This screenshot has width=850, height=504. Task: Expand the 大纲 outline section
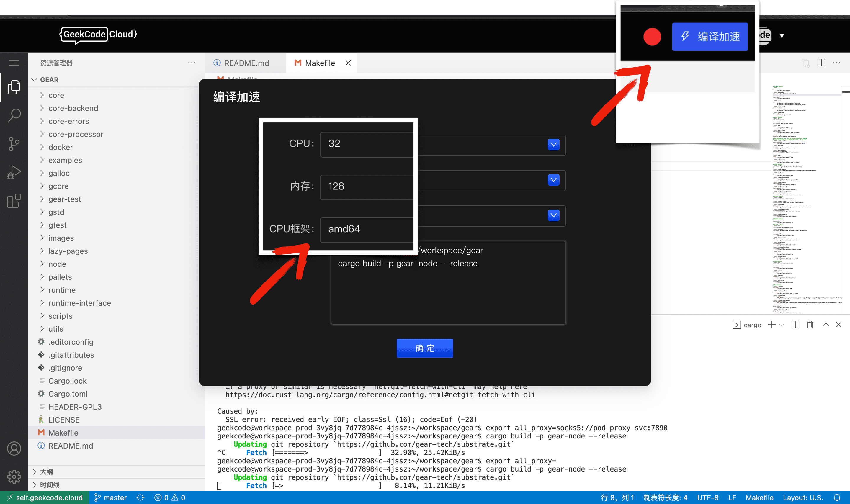(47, 472)
